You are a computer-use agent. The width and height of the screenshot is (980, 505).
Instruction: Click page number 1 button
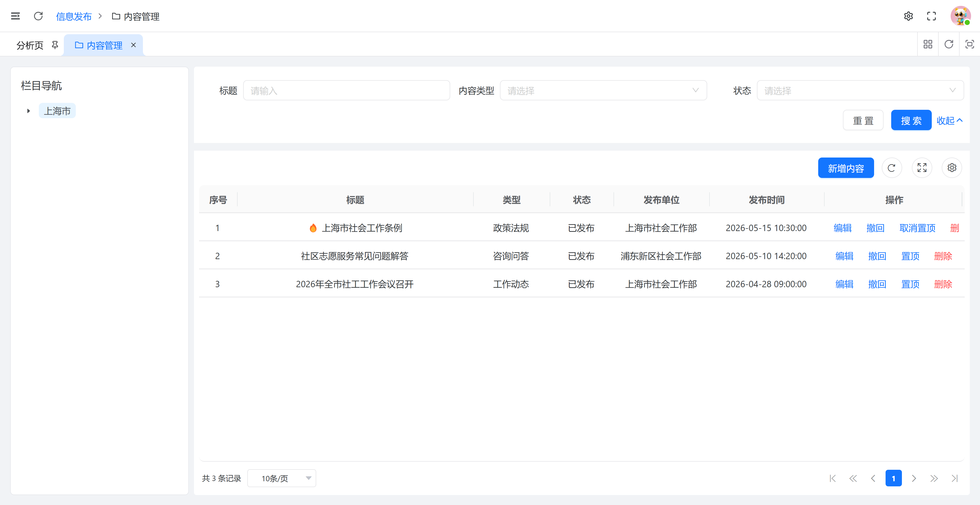pyautogui.click(x=894, y=478)
